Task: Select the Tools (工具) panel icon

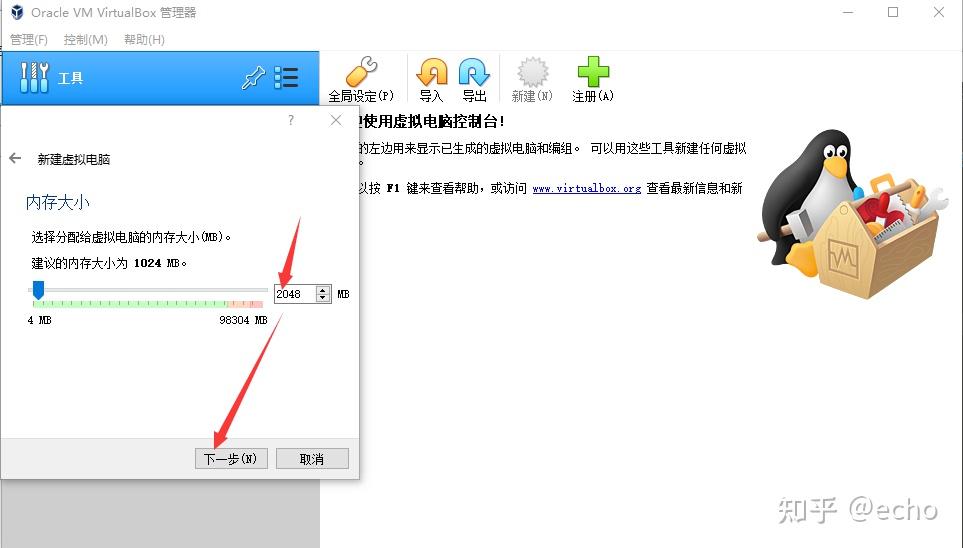Action: 34,77
